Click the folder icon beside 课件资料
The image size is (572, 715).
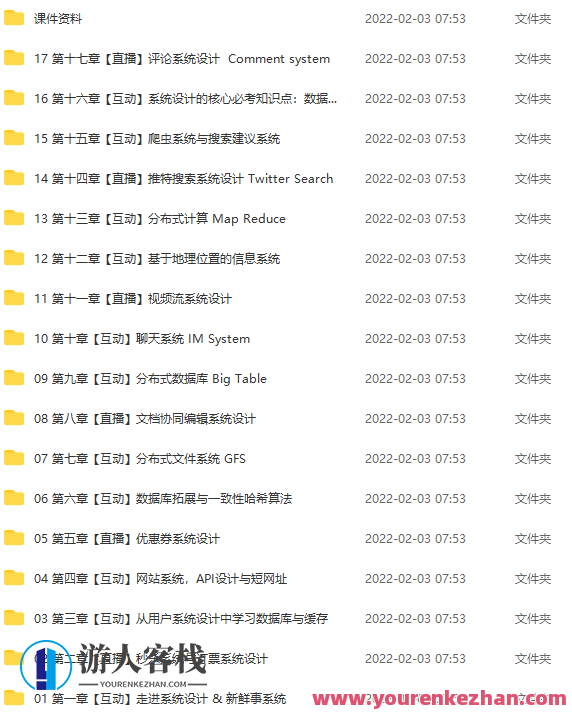(14, 18)
